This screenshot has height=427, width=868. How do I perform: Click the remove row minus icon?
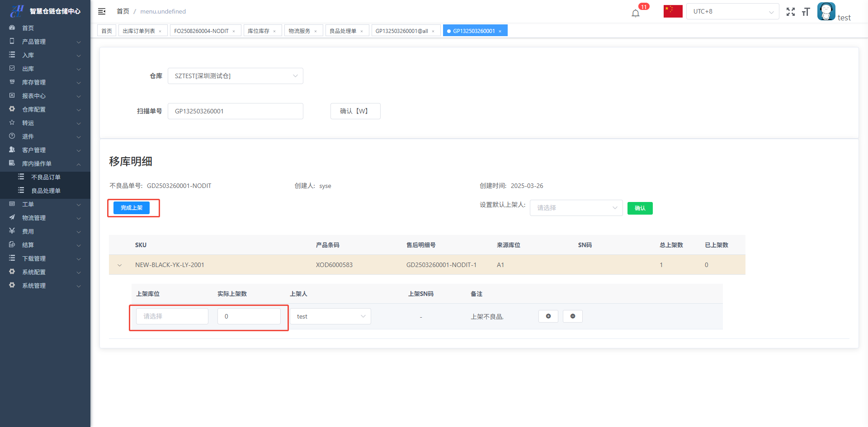click(x=572, y=316)
